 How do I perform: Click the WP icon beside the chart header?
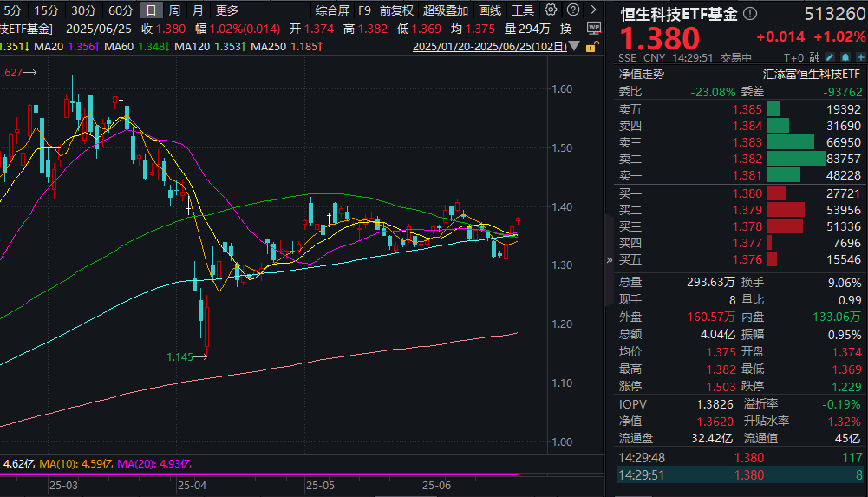tap(593, 28)
